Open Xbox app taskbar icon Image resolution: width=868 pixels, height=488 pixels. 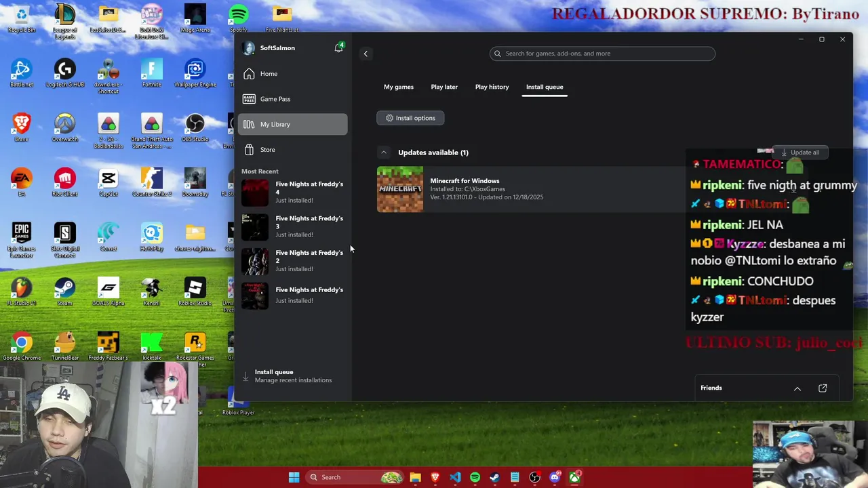click(x=574, y=477)
